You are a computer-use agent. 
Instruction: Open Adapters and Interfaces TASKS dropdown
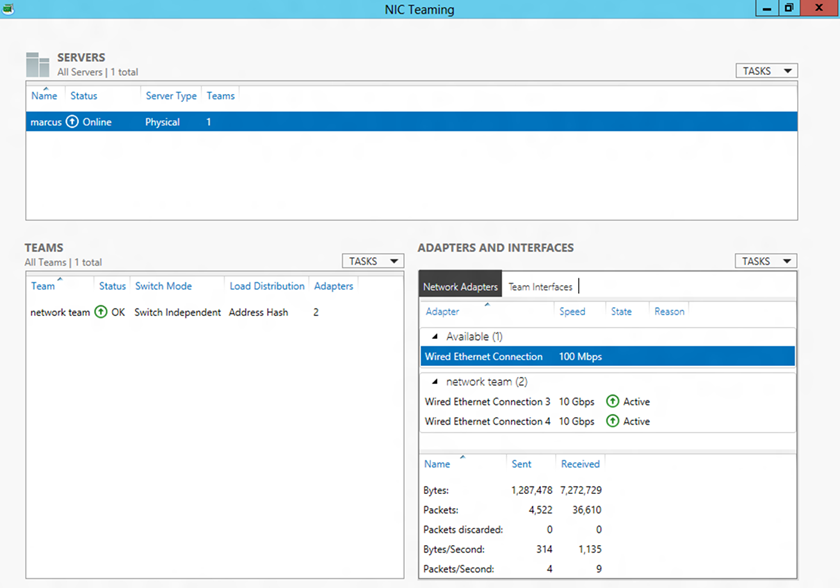click(766, 261)
